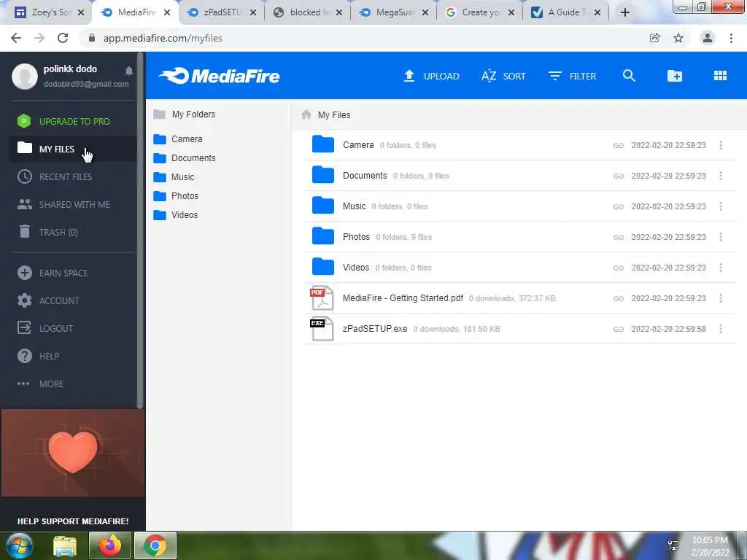747x560 pixels.
Task: Select Music in the My Folders tree
Action: (174, 177)
